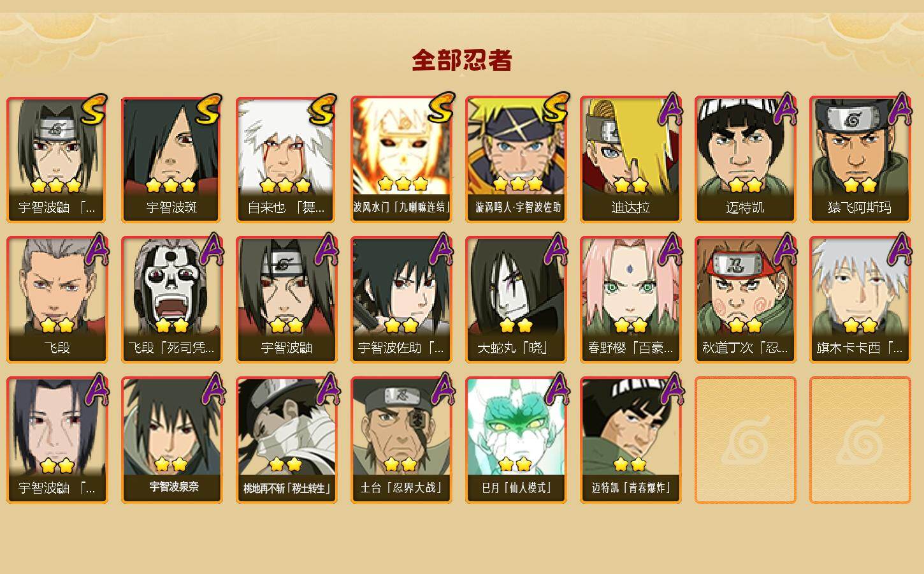Open the 桃地再不斩「秽土转生」 card

[287, 440]
